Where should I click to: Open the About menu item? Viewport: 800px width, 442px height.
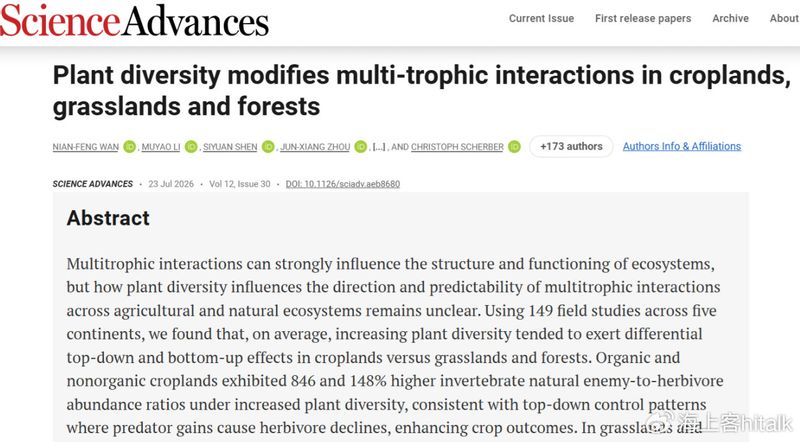tap(785, 18)
